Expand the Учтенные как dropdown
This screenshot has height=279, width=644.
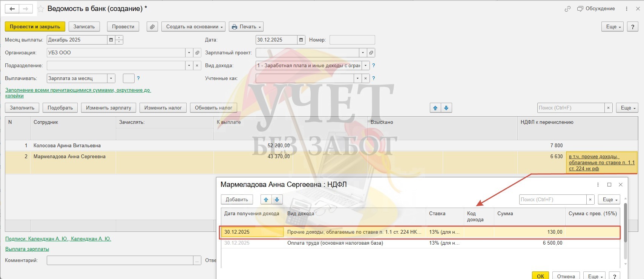[357, 79]
